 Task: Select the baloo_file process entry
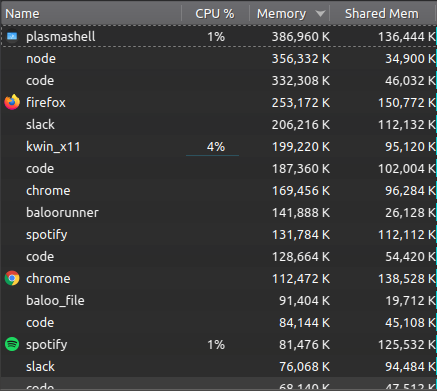coord(219,300)
